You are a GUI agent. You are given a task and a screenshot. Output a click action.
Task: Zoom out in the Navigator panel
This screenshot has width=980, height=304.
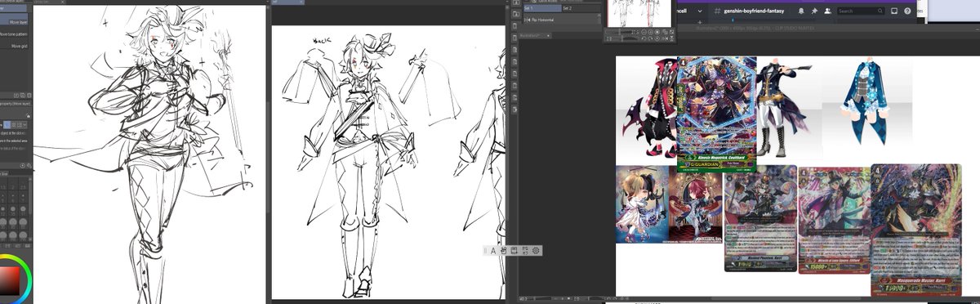pyautogui.click(x=644, y=32)
